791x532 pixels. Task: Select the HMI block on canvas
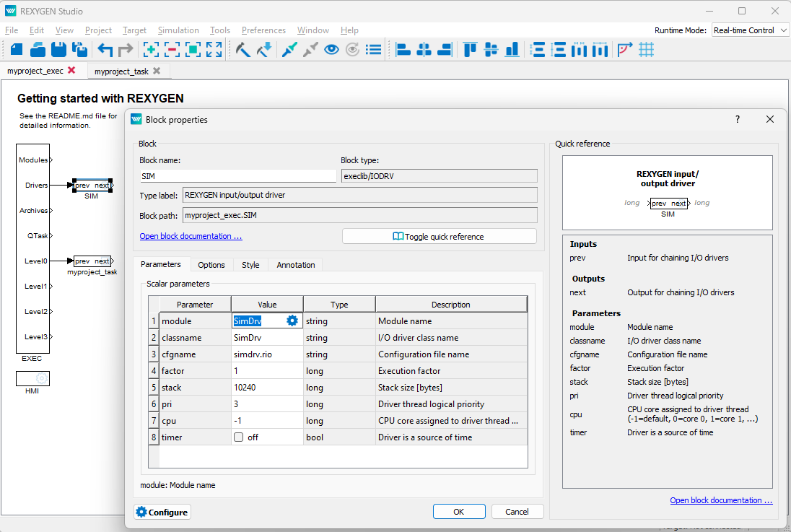pos(32,378)
